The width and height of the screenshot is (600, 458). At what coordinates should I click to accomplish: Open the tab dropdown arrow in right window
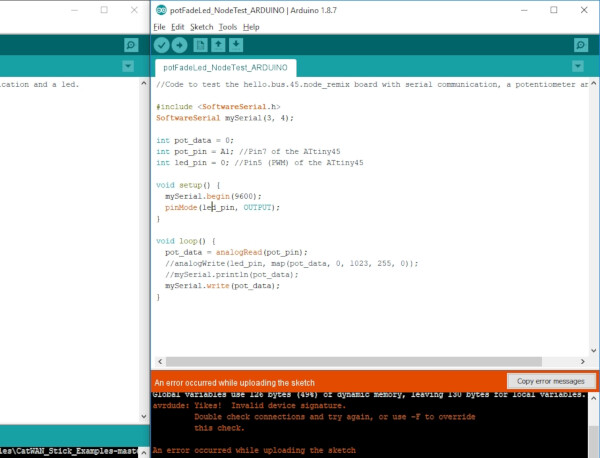pos(578,66)
